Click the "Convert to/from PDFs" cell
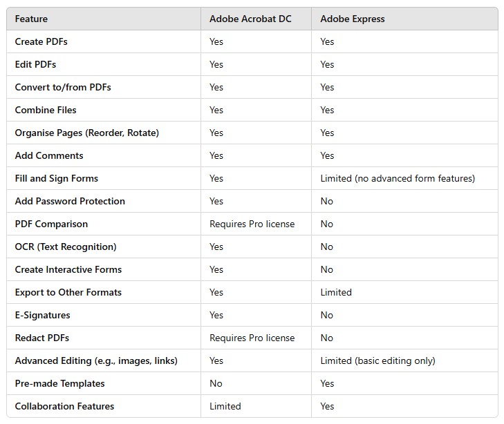Viewport: 504px width, 424px height. (63, 87)
